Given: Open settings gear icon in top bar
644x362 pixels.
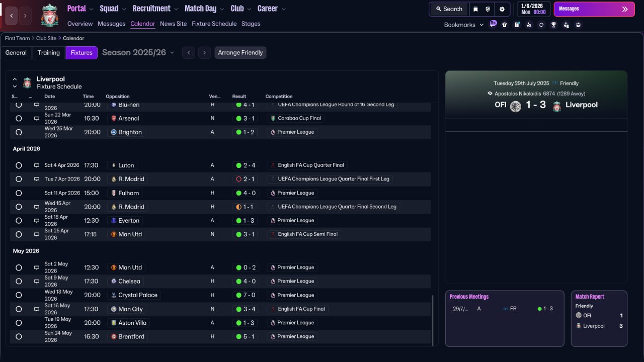Looking at the screenshot, I should tap(502, 9).
